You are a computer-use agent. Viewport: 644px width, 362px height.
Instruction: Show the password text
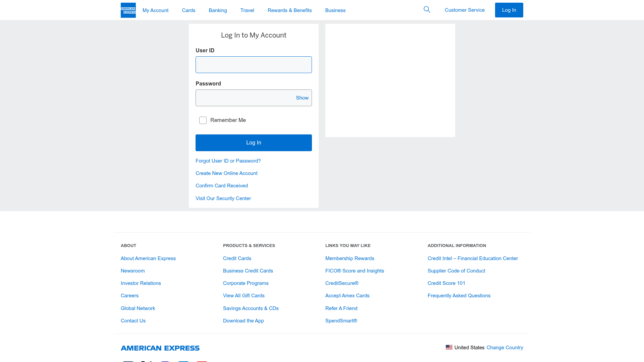click(302, 98)
